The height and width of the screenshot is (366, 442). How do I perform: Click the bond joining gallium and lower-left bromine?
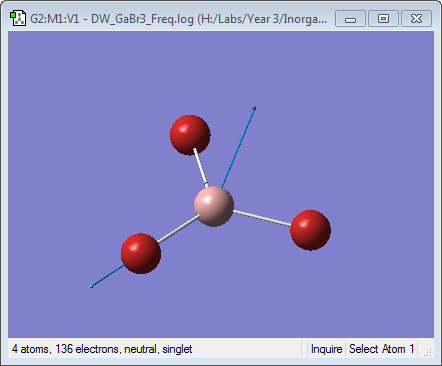[178, 229]
